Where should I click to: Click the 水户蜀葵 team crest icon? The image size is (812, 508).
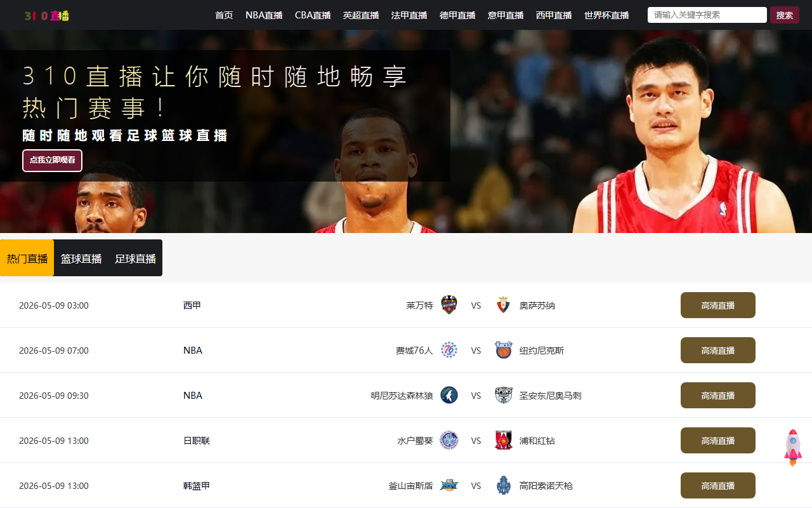(449, 441)
